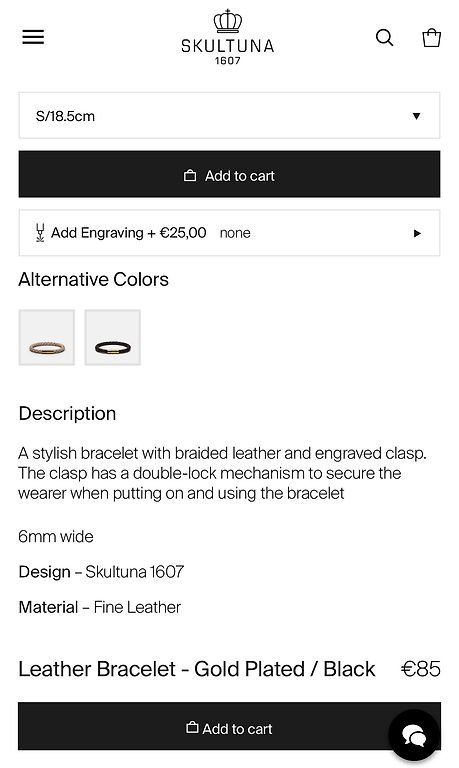Expand the Add Engraving arrow

point(417,233)
